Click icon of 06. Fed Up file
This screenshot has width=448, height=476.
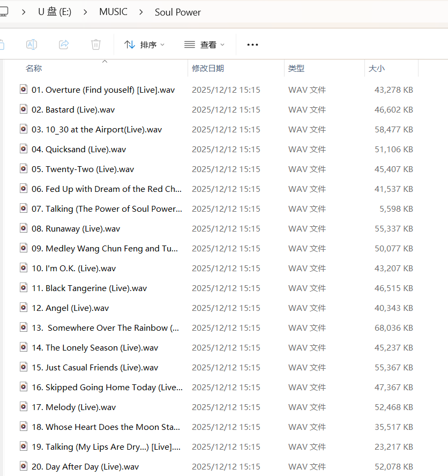[x=24, y=188]
